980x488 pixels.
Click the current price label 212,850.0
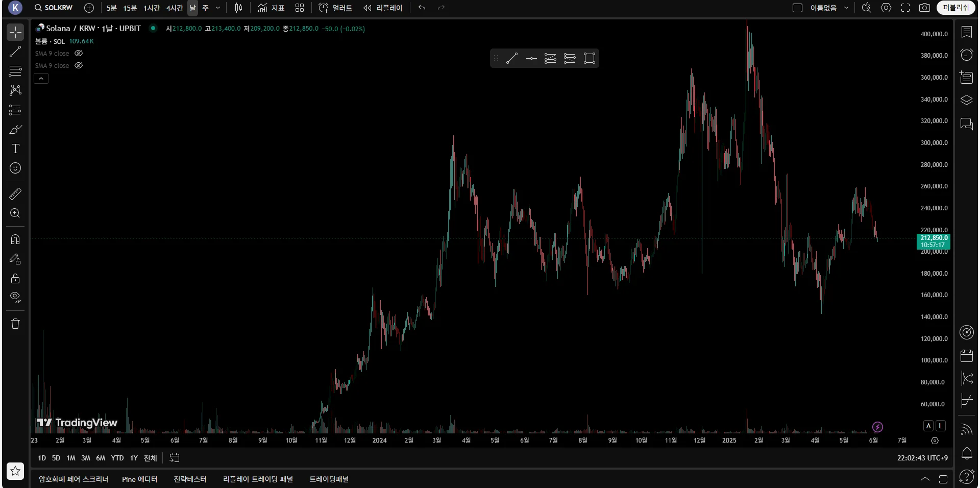(x=934, y=238)
